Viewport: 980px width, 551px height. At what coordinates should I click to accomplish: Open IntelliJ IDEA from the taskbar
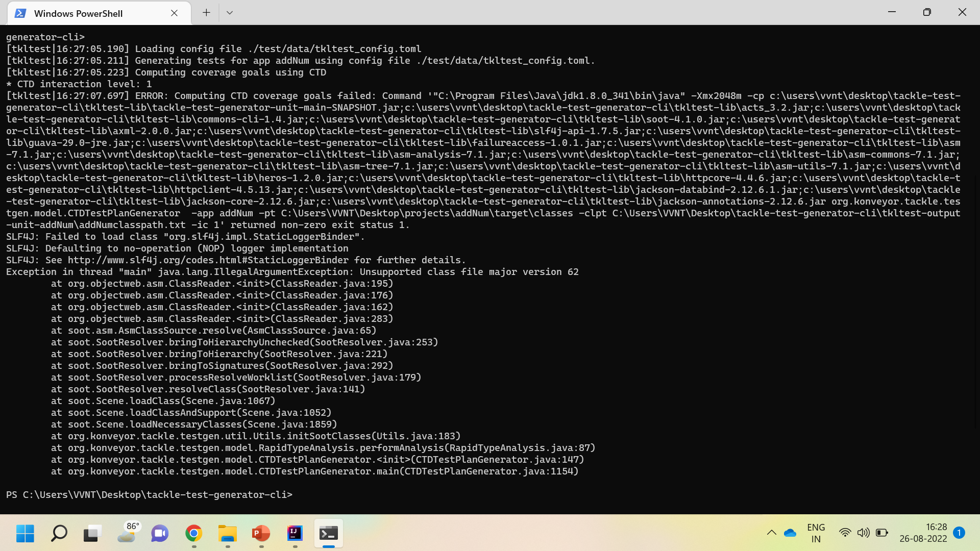click(294, 533)
